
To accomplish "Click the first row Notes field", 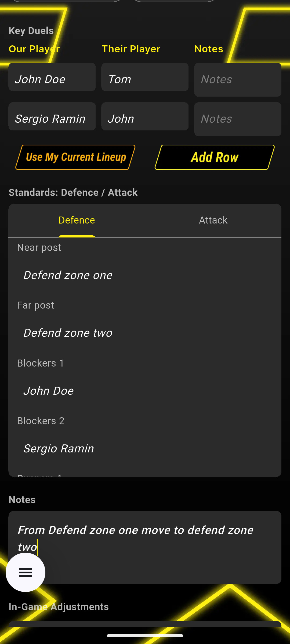I will (238, 79).
